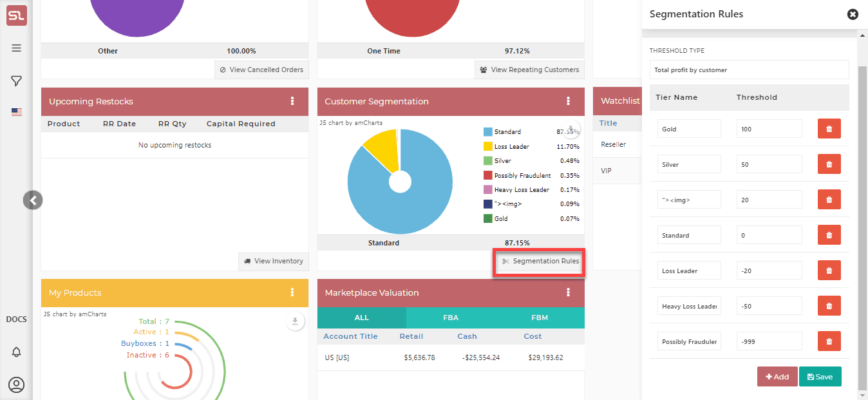
Task: Open the notifications bell icon
Action: click(x=17, y=352)
